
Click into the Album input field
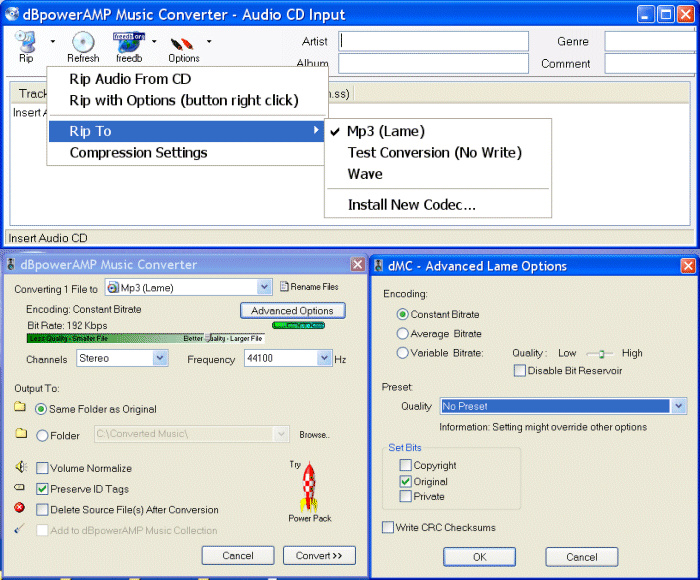pyautogui.click(x=433, y=63)
